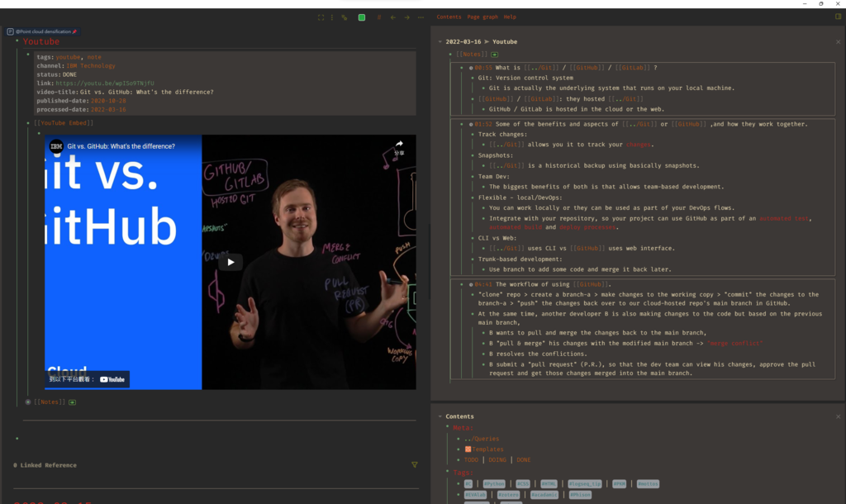The image size is (846, 504).
Task: Click the P page icon on pinned tab
Action: coord(10,31)
